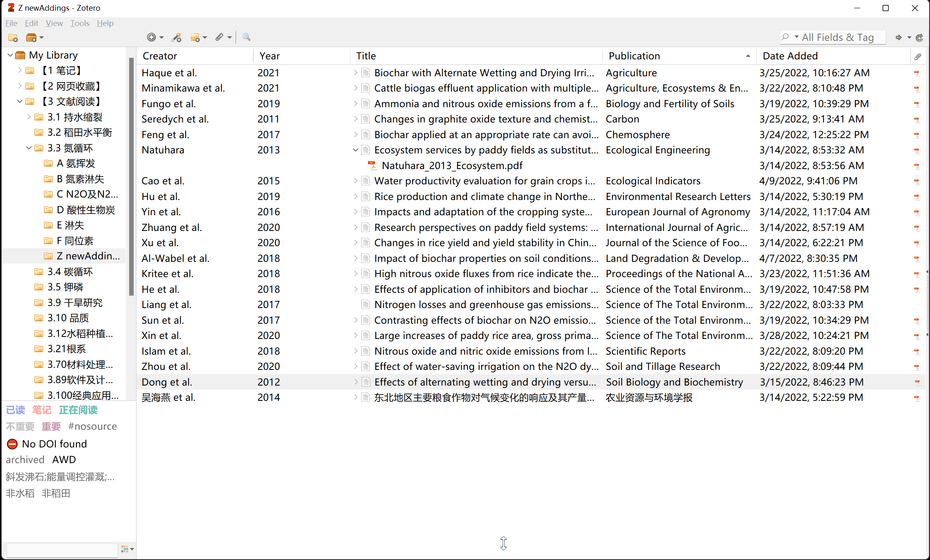Click Add Item by Identifier wand
Viewport: 930px width, 560px height.
[177, 38]
